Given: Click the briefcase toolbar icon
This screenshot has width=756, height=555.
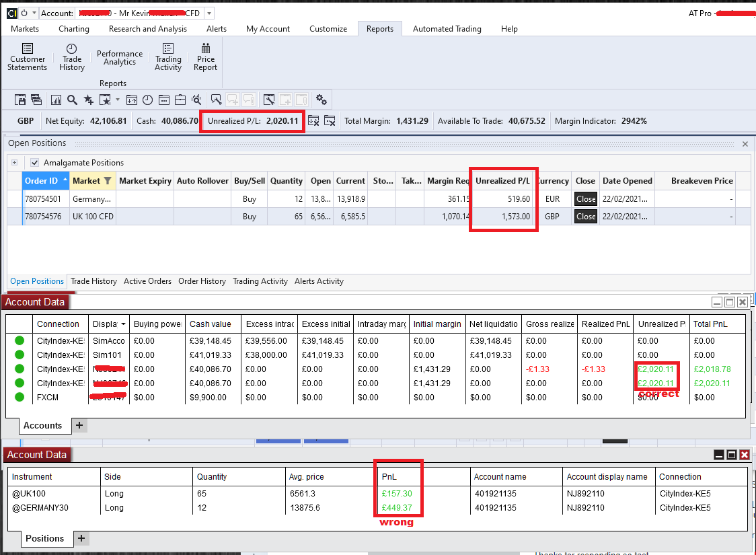Looking at the screenshot, I should 180,100.
